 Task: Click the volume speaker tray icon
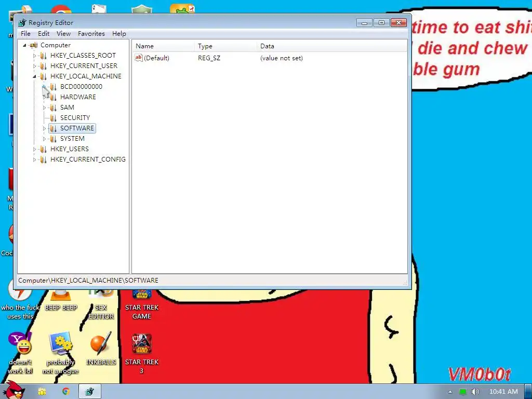point(475,392)
